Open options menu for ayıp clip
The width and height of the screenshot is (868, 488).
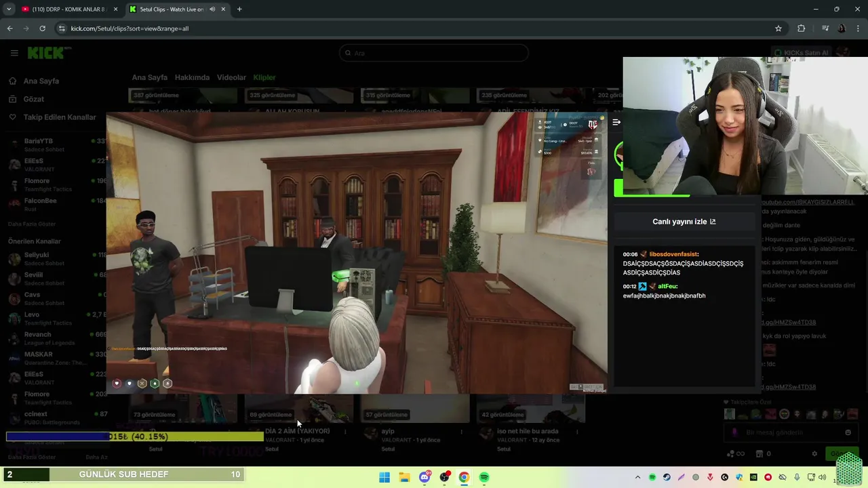pyautogui.click(x=462, y=432)
